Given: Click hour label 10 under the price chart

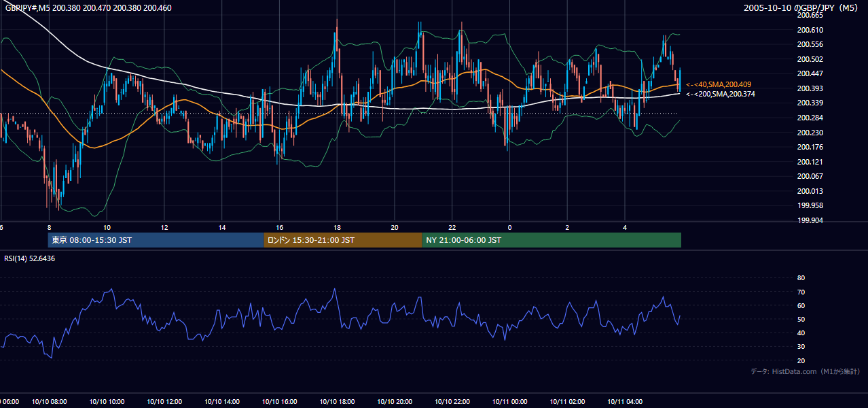Looking at the screenshot, I should (107, 227).
